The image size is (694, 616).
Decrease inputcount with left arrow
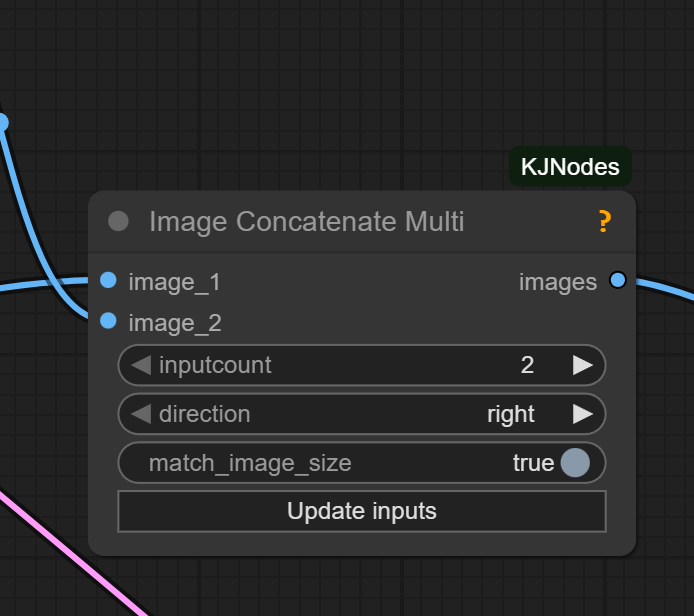pos(141,365)
